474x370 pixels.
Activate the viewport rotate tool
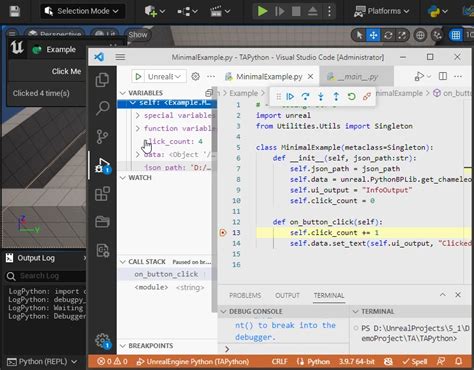[388, 35]
